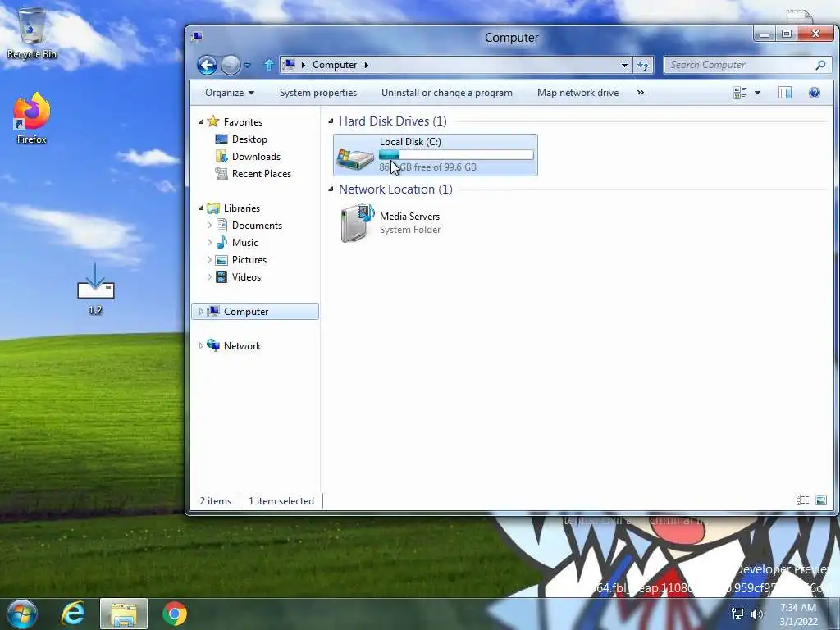Select the Pictures library
The width and height of the screenshot is (840, 630).
[x=249, y=260]
